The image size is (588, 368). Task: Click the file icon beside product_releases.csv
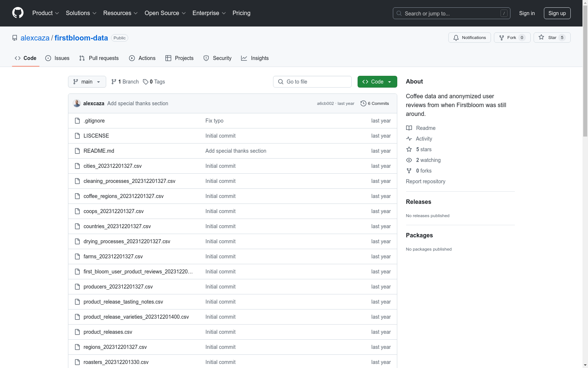pos(77,332)
